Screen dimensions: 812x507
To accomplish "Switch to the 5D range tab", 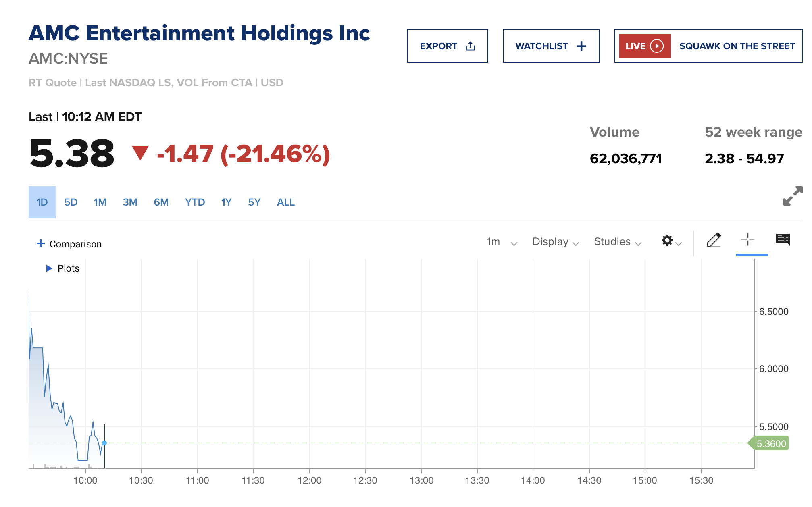I will tap(71, 202).
